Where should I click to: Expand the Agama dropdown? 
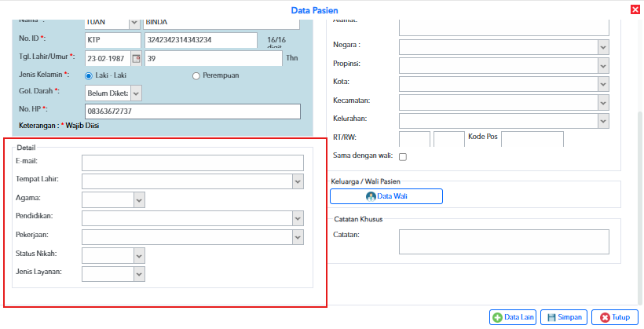coord(139,200)
